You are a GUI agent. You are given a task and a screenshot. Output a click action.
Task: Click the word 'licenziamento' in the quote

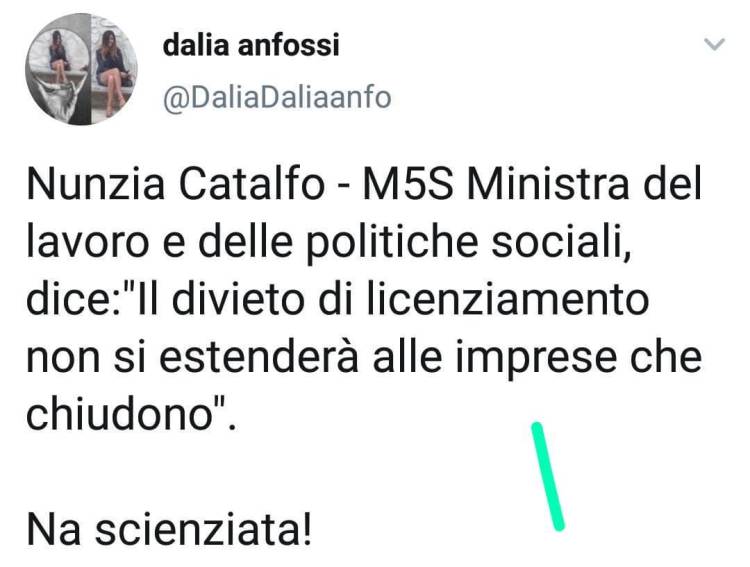click(x=507, y=300)
